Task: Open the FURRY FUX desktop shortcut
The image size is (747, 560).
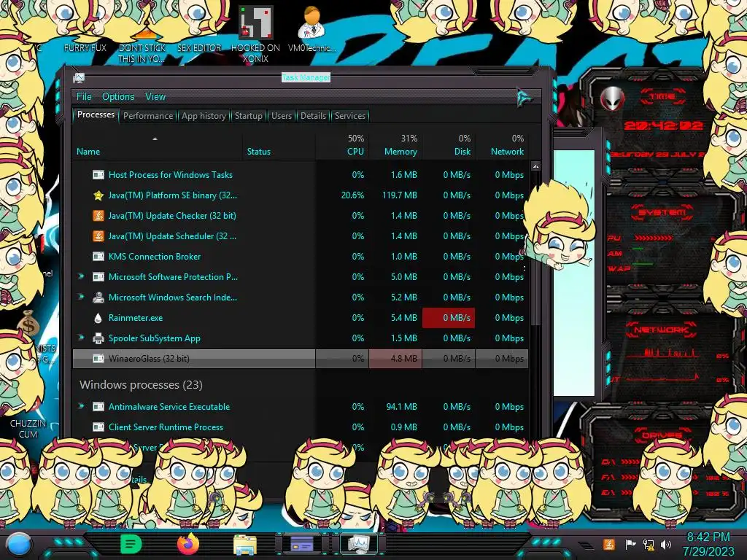Action: pyautogui.click(x=85, y=47)
